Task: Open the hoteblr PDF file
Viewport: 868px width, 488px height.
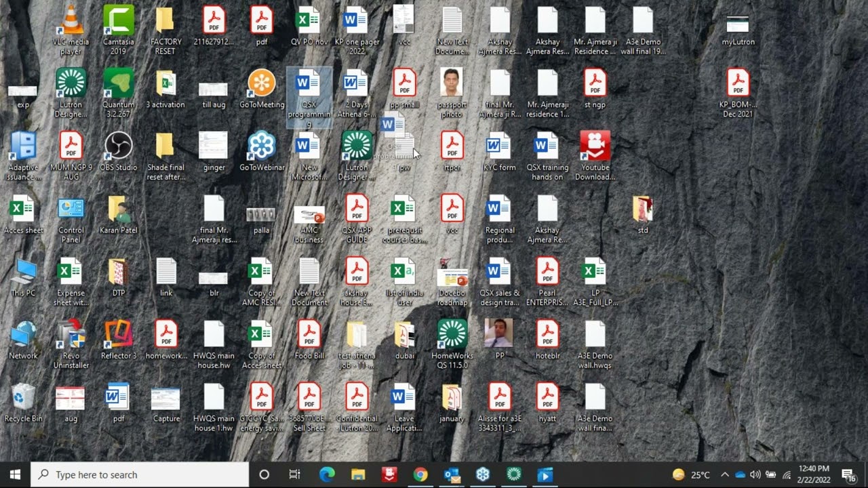Action: [x=547, y=340]
